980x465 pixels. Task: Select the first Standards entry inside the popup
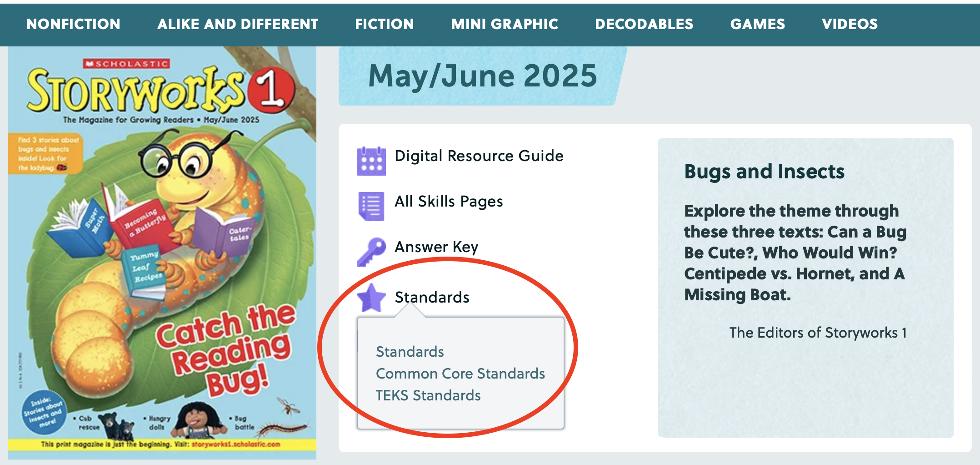pos(410,352)
